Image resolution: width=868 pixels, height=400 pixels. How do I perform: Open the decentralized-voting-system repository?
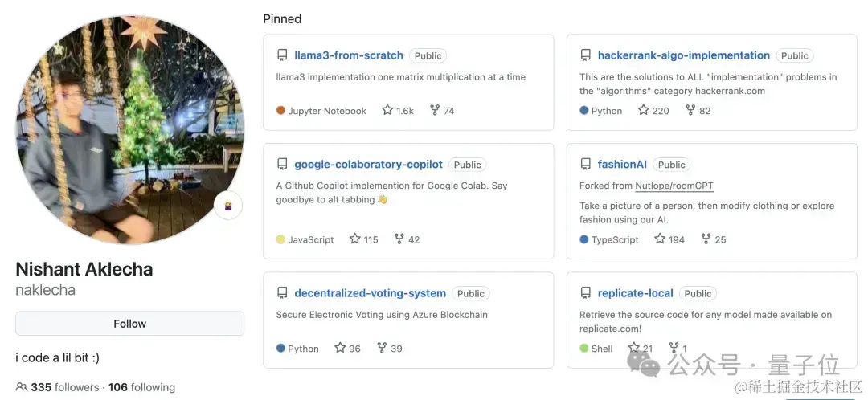click(x=370, y=293)
